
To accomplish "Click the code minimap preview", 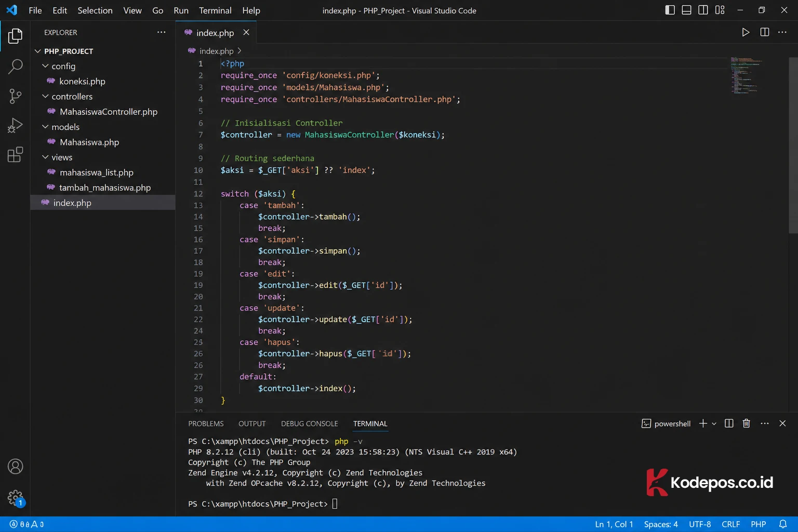I will coord(746,75).
